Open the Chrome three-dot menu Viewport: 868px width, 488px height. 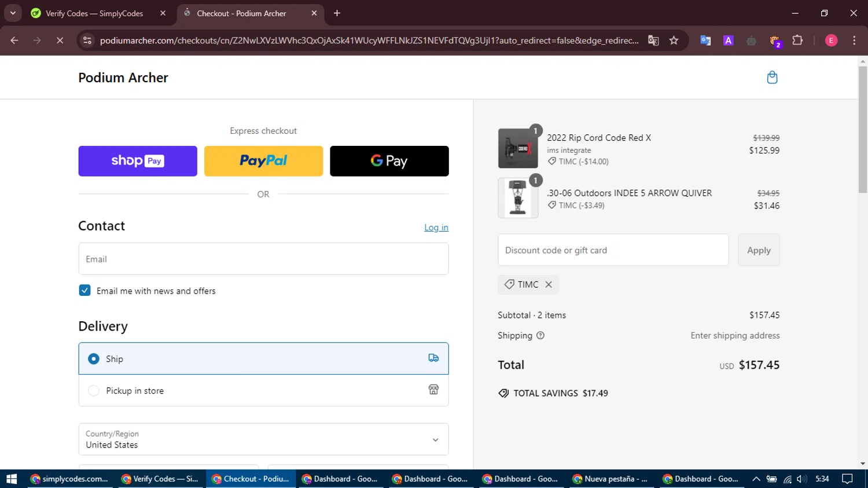click(854, 41)
